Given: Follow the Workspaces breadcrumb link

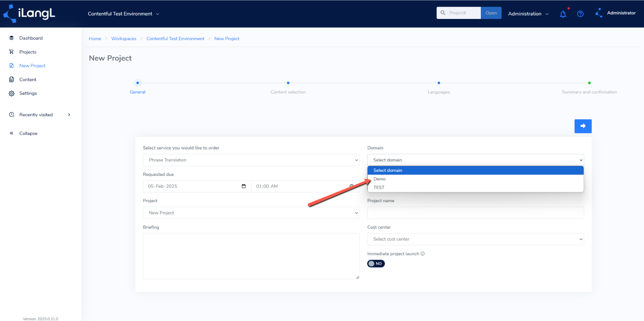Looking at the screenshot, I should point(124,39).
